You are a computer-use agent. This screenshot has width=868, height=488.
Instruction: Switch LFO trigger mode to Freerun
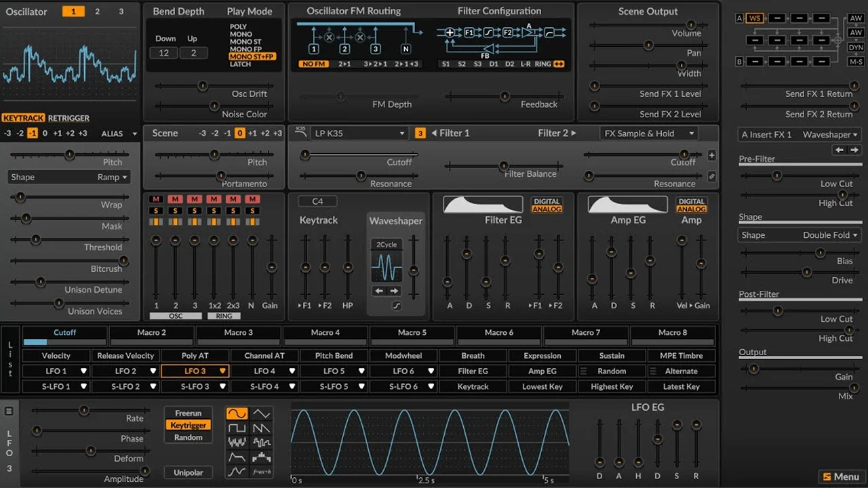188,413
